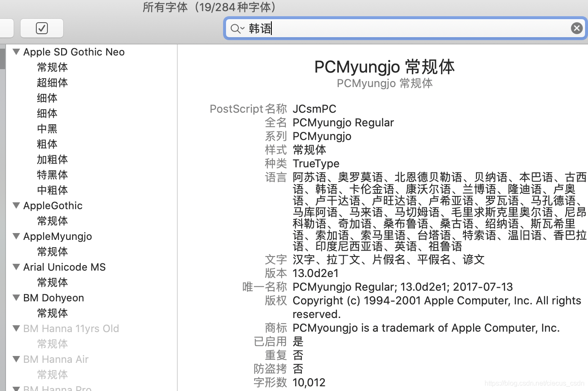Click the TrueType kind value
The image size is (588, 391).
(316, 163)
